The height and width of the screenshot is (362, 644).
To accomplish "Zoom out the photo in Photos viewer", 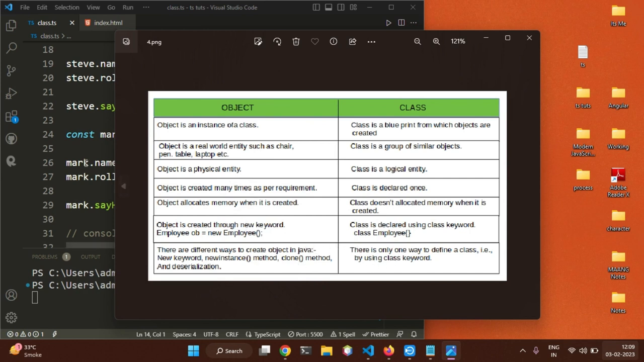I will tap(418, 41).
